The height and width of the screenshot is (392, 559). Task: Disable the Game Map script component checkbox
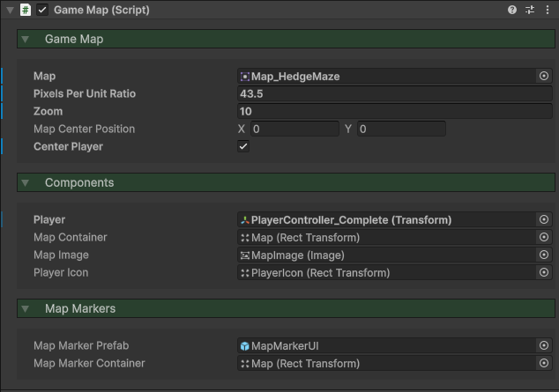pyautogui.click(x=42, y=10)
